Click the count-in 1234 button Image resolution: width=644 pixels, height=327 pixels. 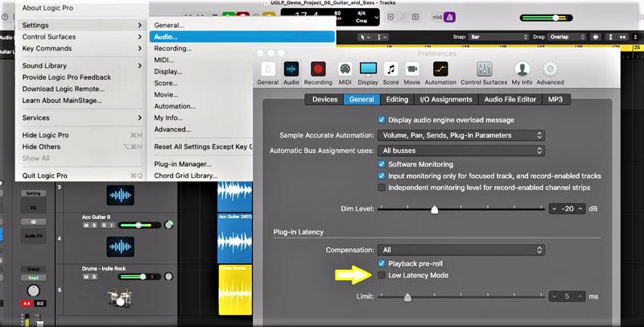[436, 17]
